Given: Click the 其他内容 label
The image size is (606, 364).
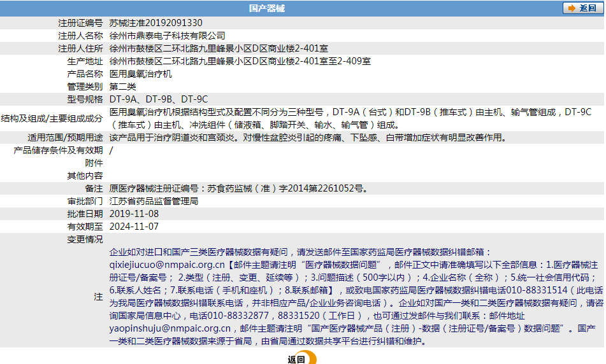Looking at the screenshot, I should coord(85,176).
